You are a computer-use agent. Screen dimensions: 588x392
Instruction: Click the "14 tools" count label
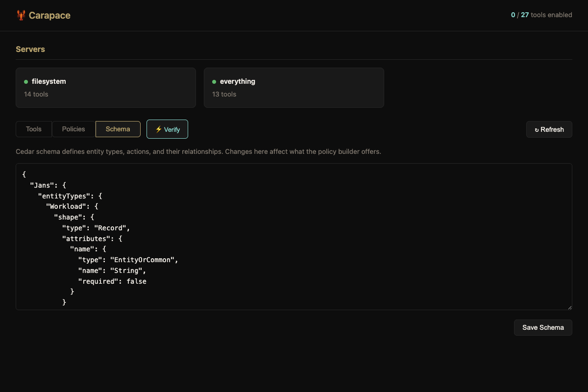coord(36,94)
